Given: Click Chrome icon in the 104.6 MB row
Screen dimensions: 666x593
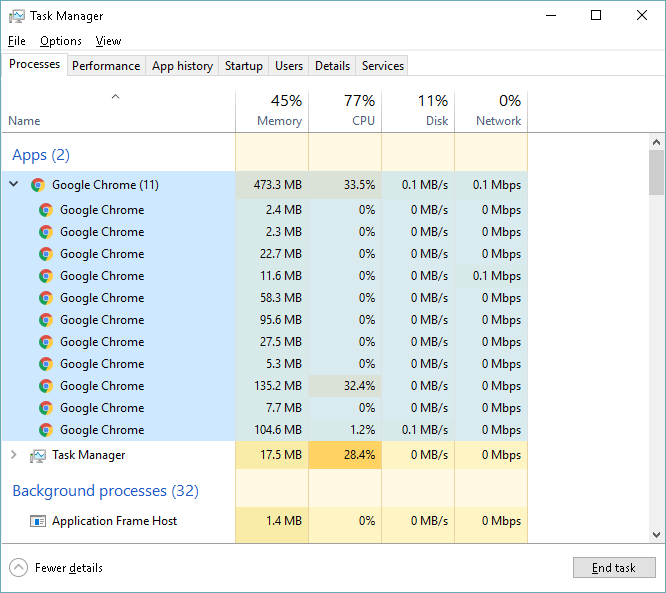Looking at the screenshot, I should 46,430.
